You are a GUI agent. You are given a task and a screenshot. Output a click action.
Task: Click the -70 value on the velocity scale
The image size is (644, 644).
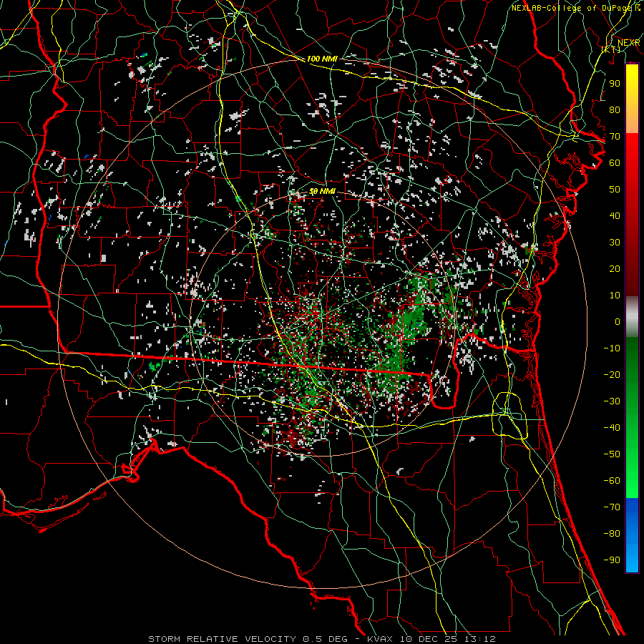(612, 507)
